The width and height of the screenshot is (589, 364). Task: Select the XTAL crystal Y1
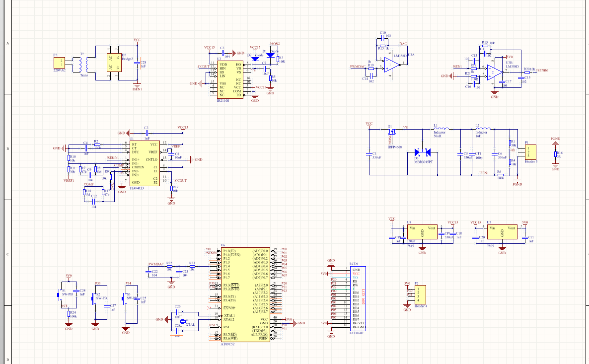point(183,321)
